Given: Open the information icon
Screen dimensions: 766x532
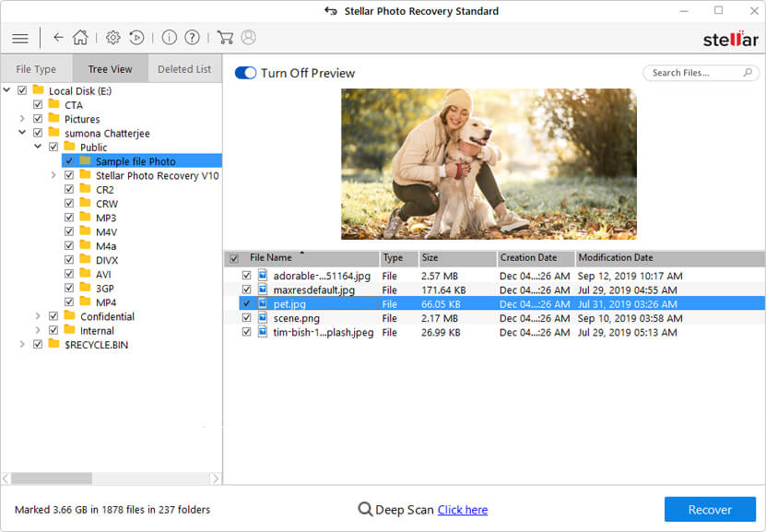Looking at the screenshot, I should click(169, 37).
